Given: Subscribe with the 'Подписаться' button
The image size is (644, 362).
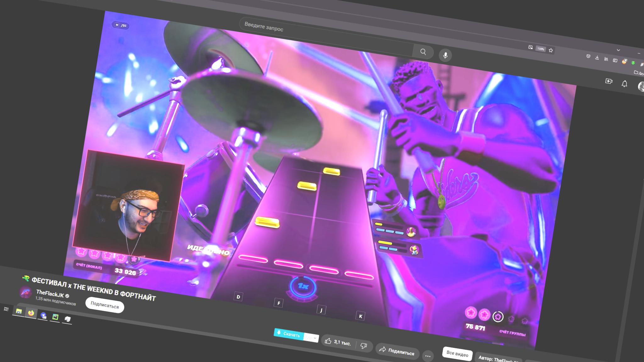Looking at the screenshot, I should [105, 305].
